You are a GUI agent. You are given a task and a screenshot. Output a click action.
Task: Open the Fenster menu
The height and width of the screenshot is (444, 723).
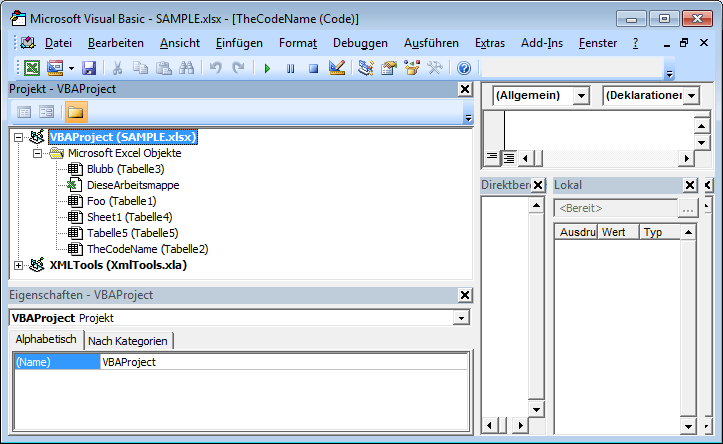[598, 43]
